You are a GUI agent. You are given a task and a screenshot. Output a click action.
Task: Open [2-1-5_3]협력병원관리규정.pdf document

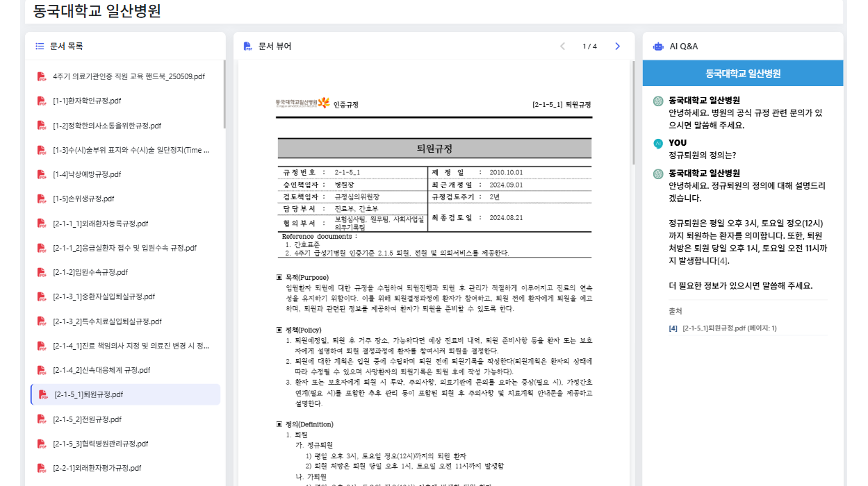coord(101,444)
